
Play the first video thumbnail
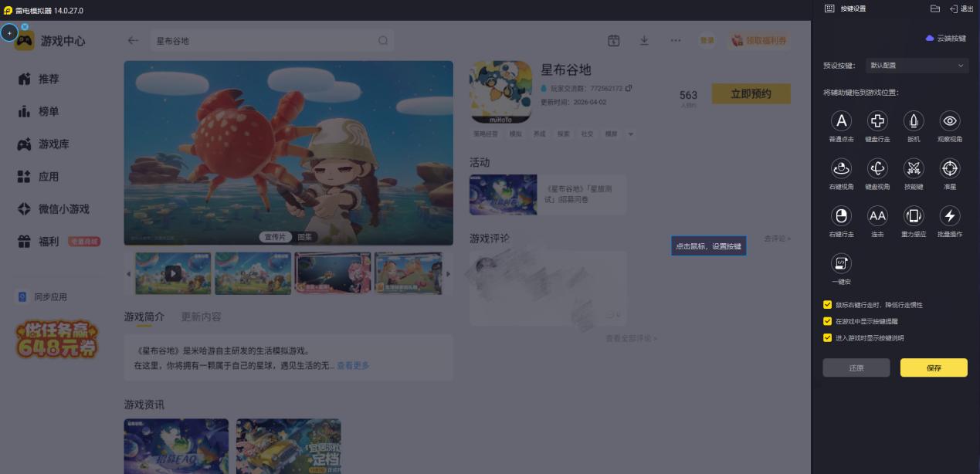click(173, 273)
